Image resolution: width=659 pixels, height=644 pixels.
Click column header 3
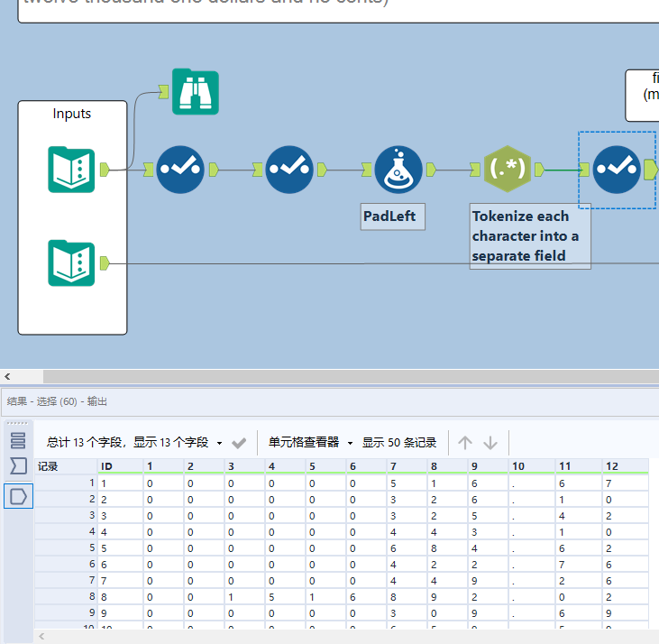pos(244,466)
